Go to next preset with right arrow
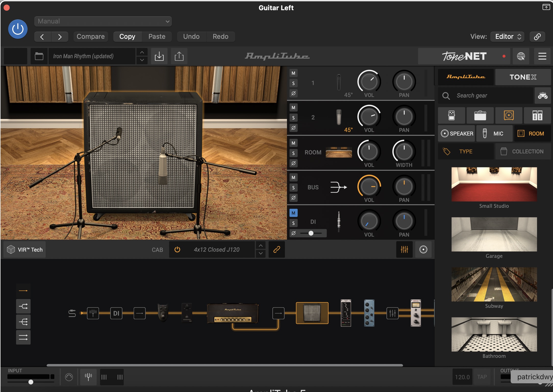Screen dimensions: 553x392 (60, 37)
